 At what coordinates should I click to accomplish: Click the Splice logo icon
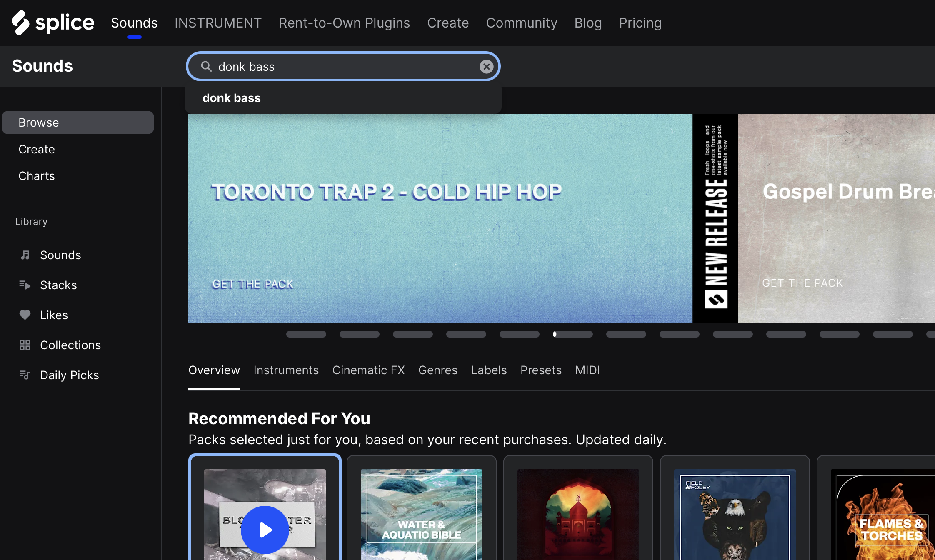coord(20,22)
